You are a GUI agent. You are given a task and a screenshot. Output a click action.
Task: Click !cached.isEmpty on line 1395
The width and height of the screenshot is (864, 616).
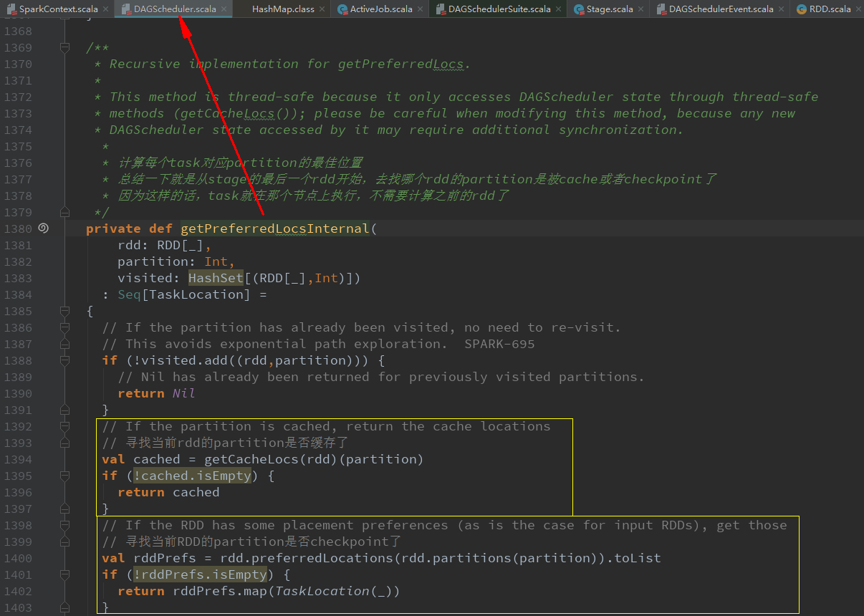click(192, 476)
